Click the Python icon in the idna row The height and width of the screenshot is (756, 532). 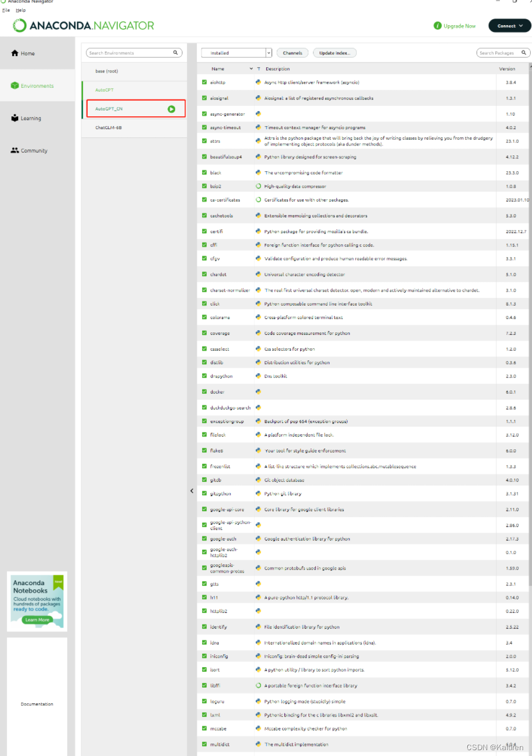258,643
